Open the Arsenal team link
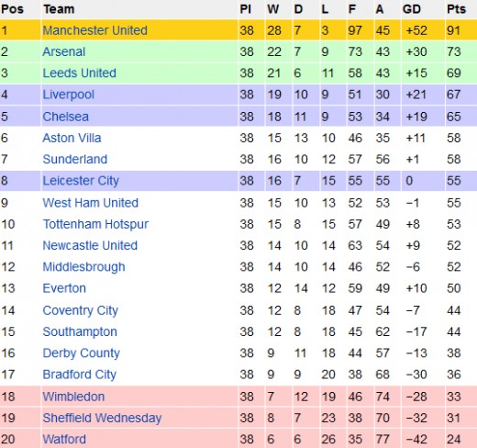Screen dimensions: 477x448 point(64,51)
